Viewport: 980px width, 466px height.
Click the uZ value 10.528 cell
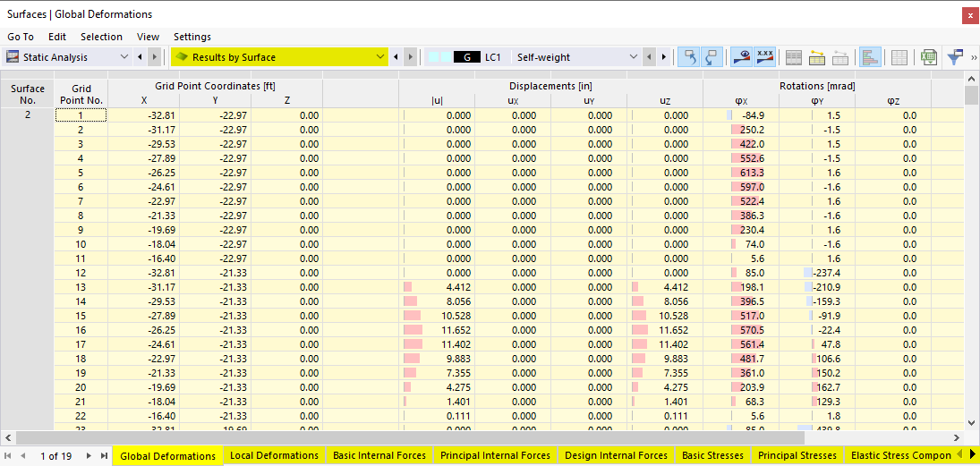point(664,316)
